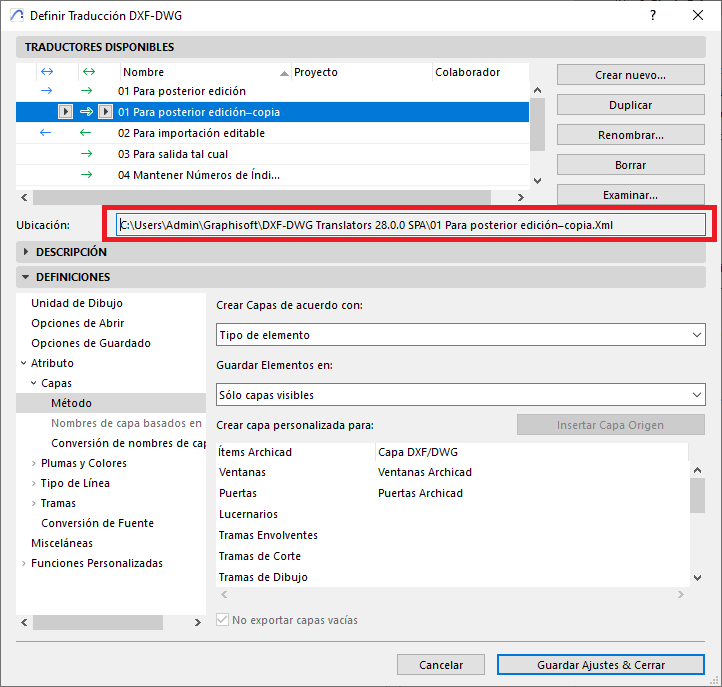Open first popup arrow button in selected translator row
Image resolution: width=722 pixels, height=687 pixels.
pyautogui.click(x=65, y=112)
